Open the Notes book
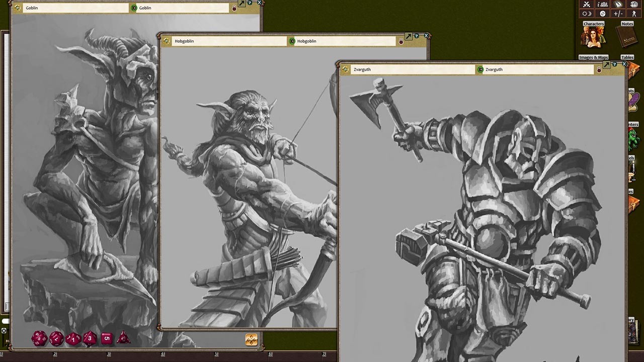 pyautogui.click(x=627, y=38)
